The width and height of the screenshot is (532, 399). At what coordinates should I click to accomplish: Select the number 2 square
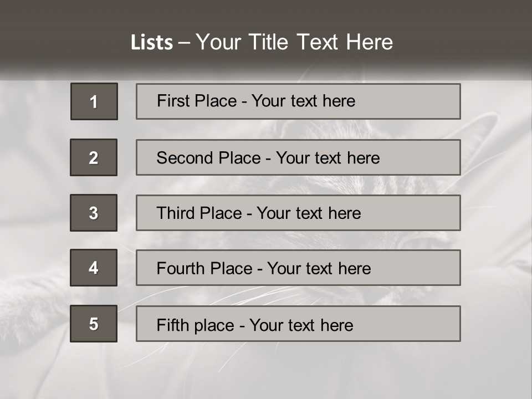(x=94, y=157)
